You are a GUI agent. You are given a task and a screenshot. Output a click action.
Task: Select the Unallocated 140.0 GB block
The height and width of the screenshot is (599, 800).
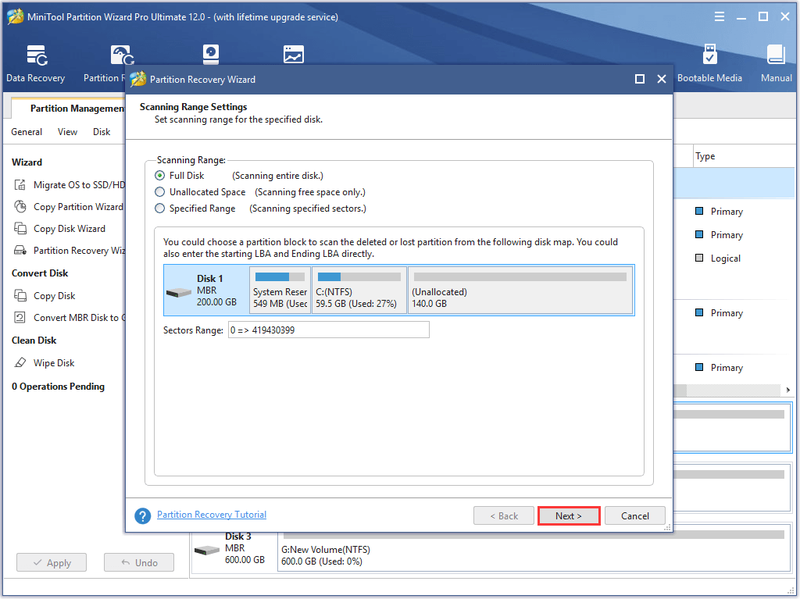[x=520, y=290]
